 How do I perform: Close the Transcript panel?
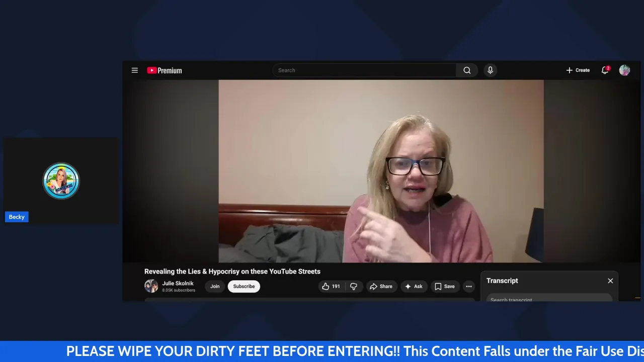pos(610,281)
